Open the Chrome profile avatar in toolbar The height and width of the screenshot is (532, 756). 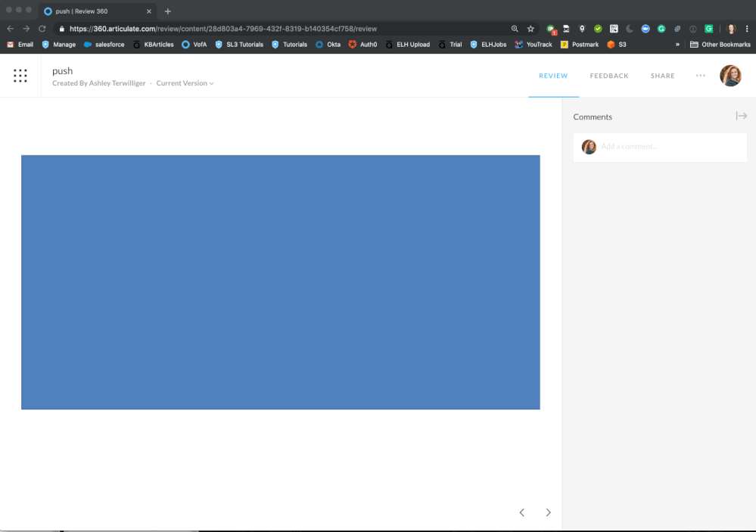tap(731, 29)
